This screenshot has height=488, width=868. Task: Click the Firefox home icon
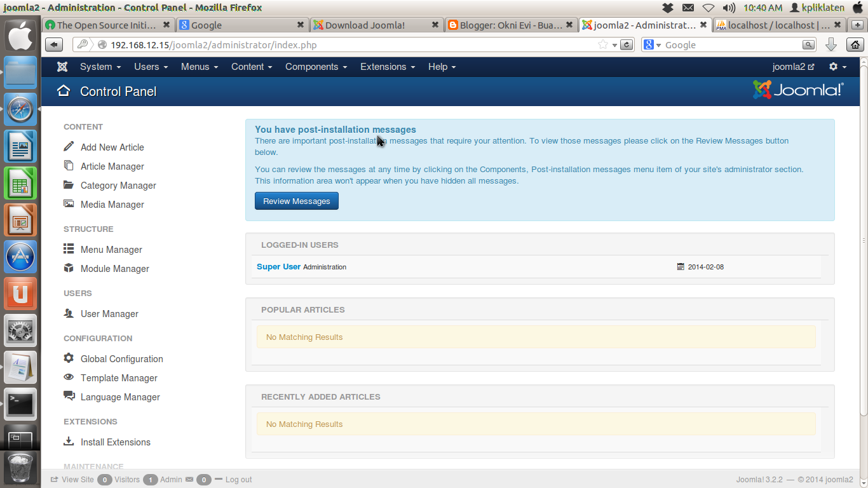[x=855, y=44]
